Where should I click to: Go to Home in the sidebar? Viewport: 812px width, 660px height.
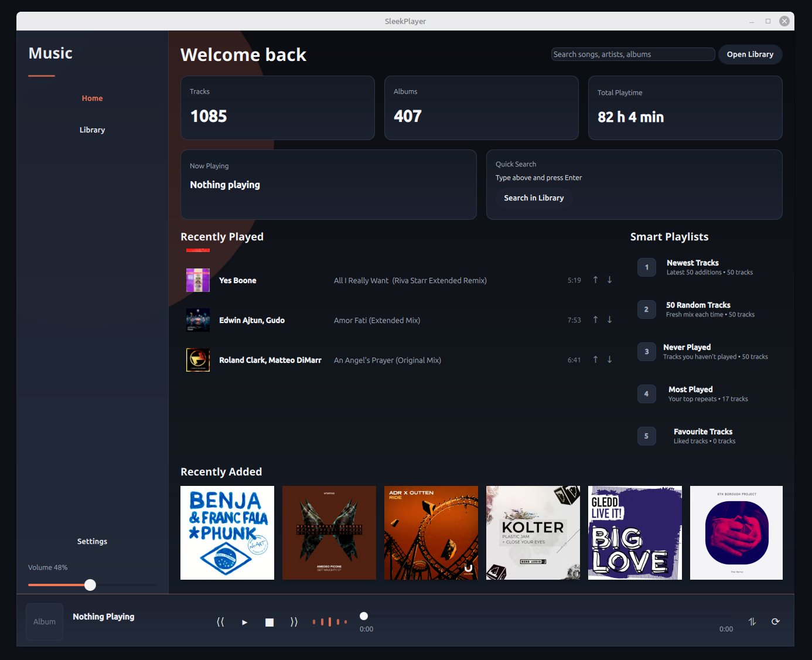(92, 98)
